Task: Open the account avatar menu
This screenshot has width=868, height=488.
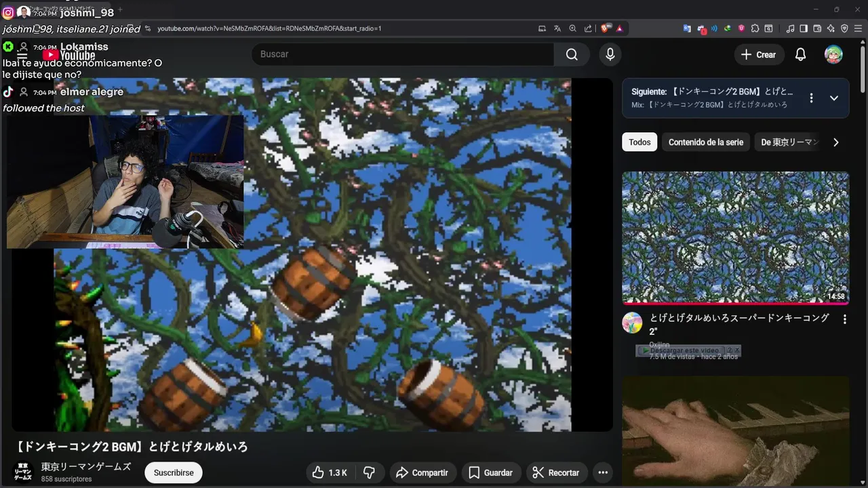Action: point(833,55)
